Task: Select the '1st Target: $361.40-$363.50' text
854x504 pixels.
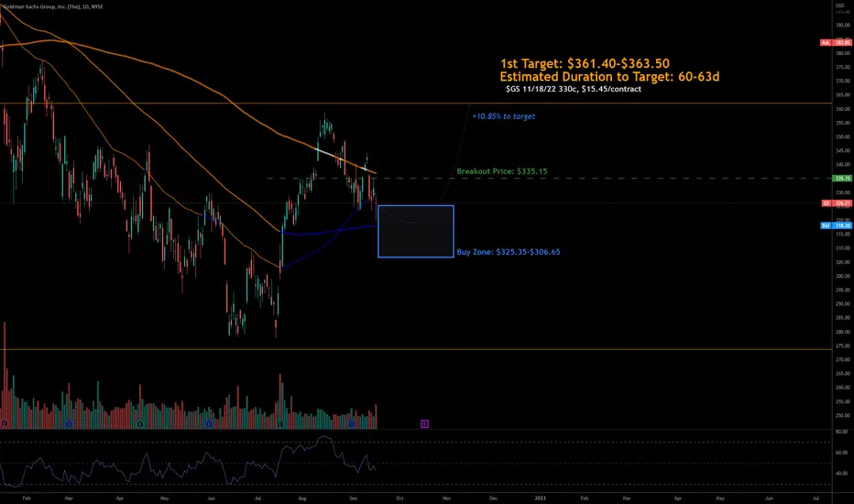Action: pyautogui.click(x=585, y=63)
